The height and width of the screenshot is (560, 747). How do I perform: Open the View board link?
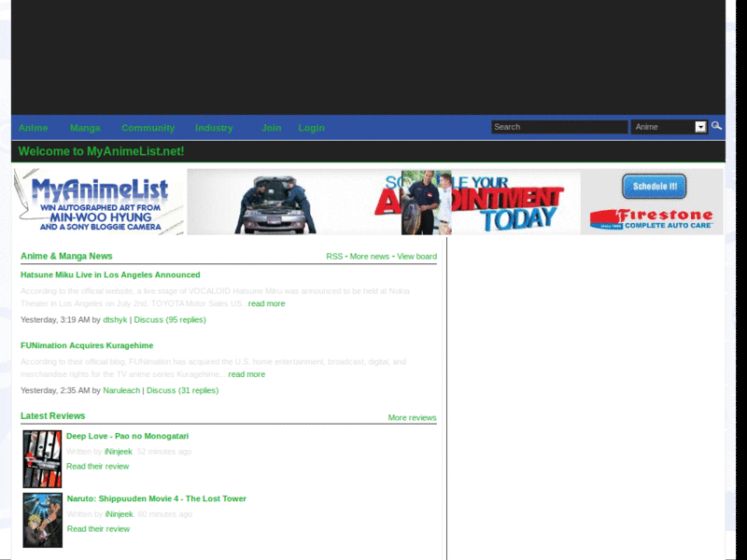click(416, 256)
